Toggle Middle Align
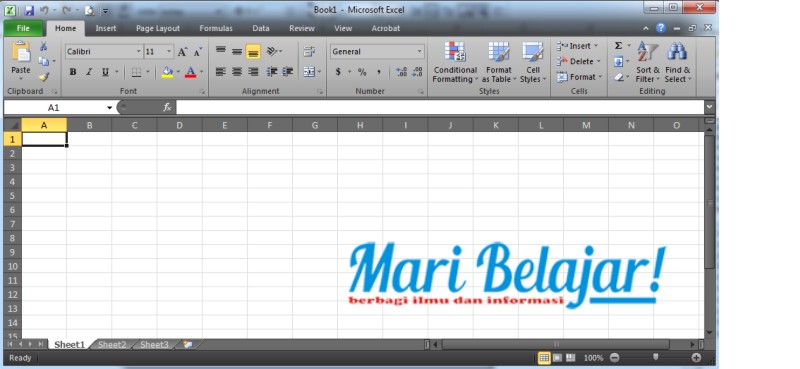The image size is (800, 369). click(237, 51)
